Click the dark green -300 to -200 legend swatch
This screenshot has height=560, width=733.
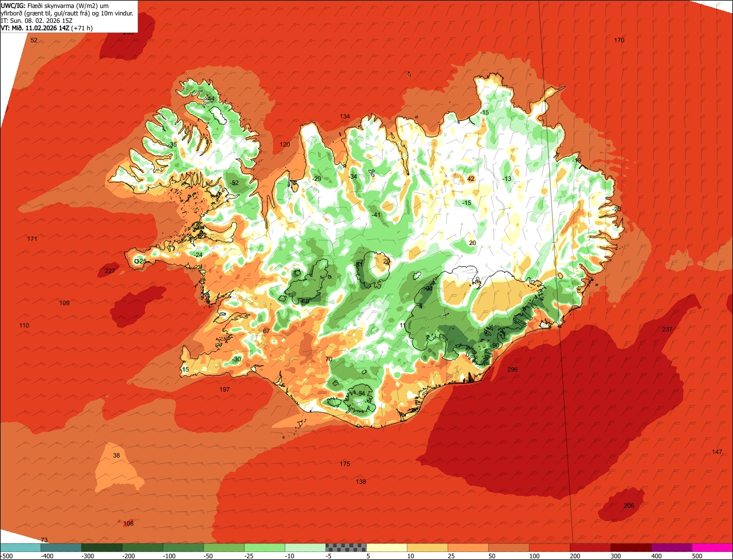[101, 547]
